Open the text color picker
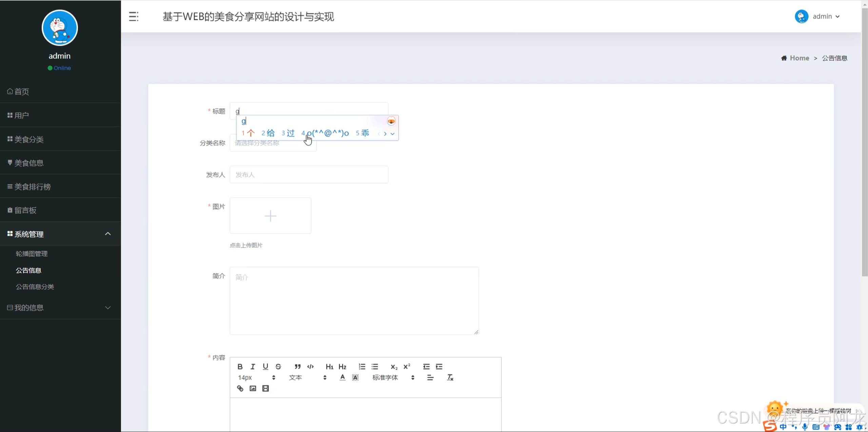Screen dimensions: 868x432 click(x=342, y=377)
